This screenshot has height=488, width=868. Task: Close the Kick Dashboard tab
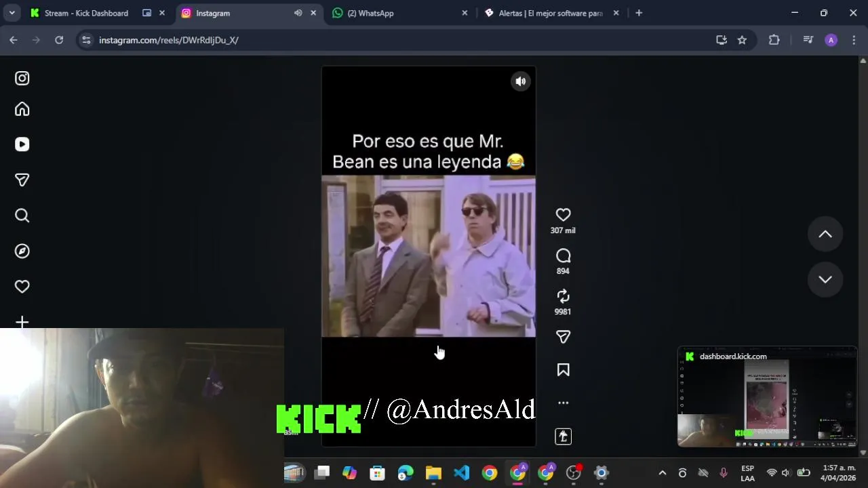pos(162,13)
